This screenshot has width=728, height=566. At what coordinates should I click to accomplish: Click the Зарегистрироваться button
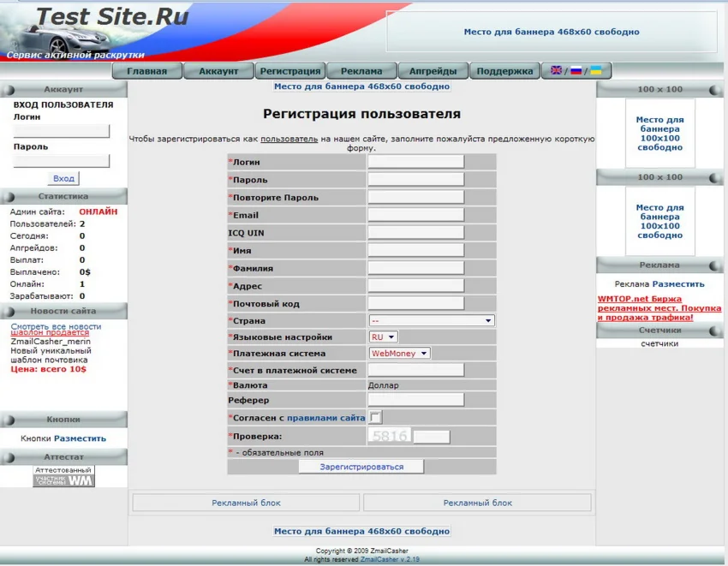pyautogui.click(x=361, y=467)
